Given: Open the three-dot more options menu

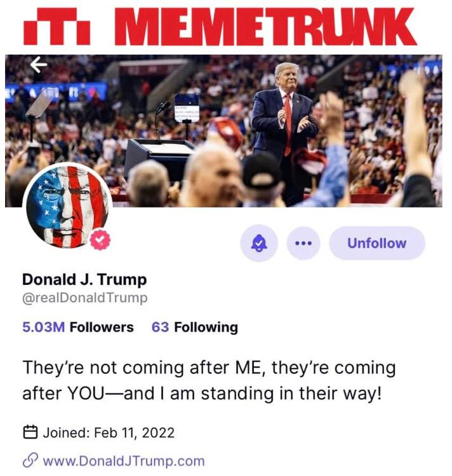Looking at the screenshot, I should pos(303,243).
